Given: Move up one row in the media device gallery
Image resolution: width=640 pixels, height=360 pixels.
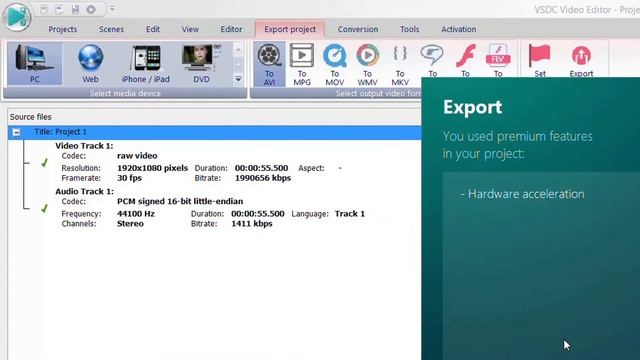Looking at the screenshot, I should point(238,49).
